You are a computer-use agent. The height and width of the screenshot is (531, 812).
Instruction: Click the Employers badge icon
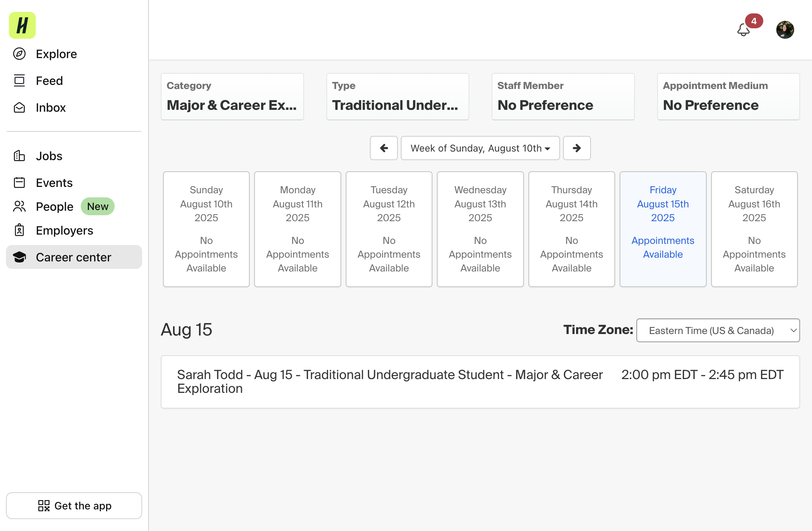coord(19,230)
